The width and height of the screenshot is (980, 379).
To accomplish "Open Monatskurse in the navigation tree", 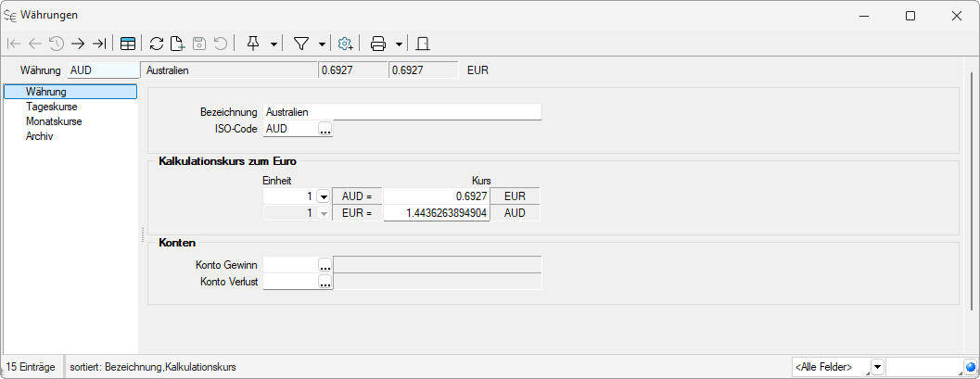I will tap(54, 121).
